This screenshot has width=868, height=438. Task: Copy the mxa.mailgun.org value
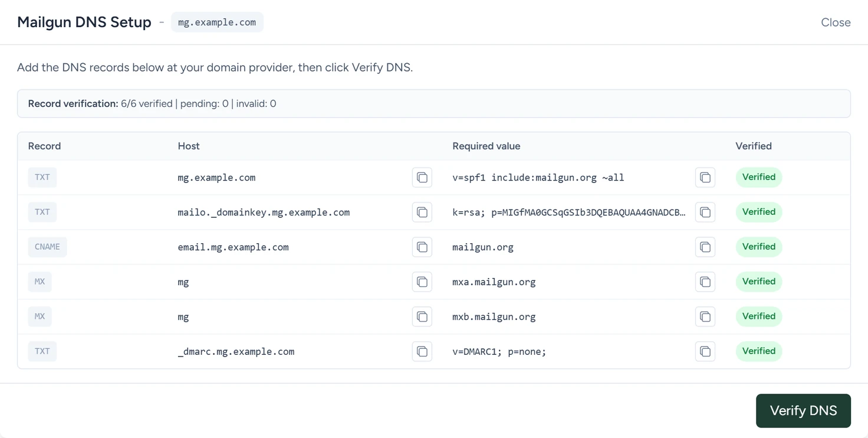click(705, 282)
